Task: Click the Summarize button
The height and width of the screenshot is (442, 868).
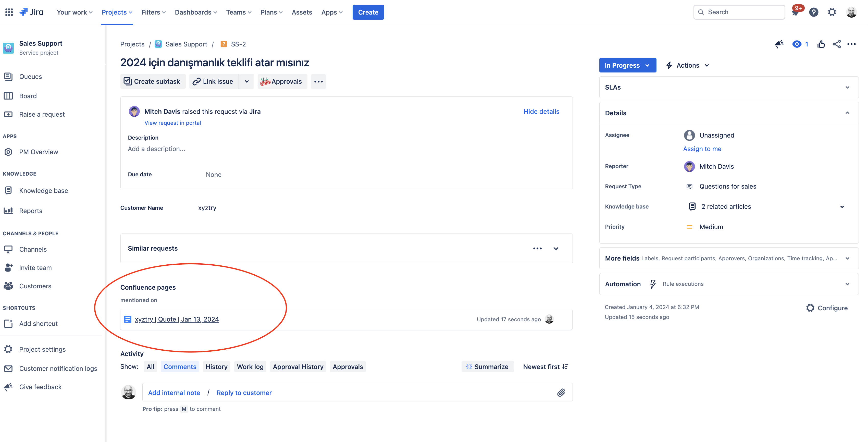Action: click(x=488, y=366)
